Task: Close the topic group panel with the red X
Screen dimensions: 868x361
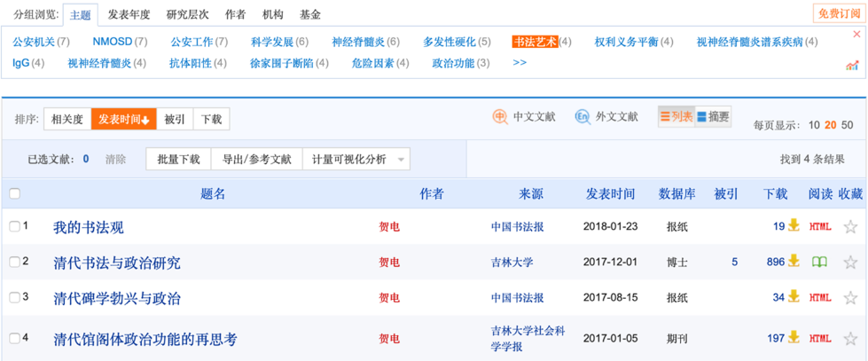Action: (856, 35)
